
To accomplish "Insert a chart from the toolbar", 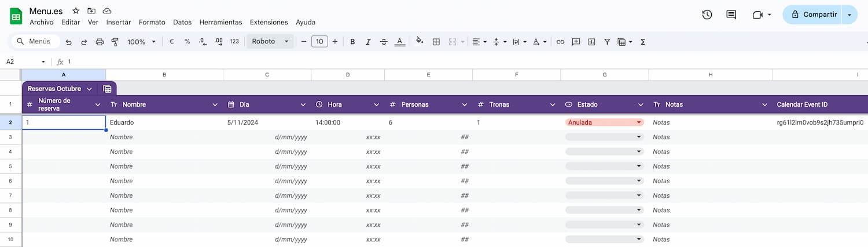I will tap(591, 42).
